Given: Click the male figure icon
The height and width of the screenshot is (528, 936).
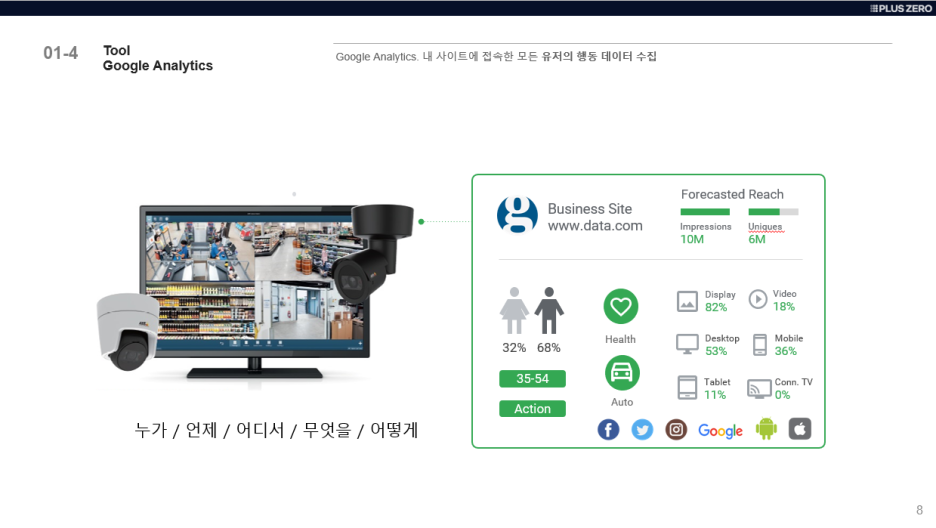Looking at the screenshot, I should 549,310.
